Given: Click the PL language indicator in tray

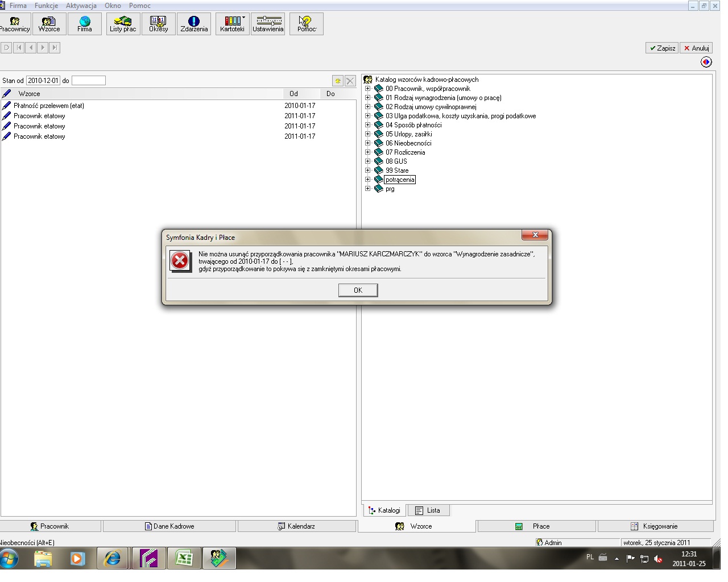Looking at the screenshot, I should pos(590,557).
